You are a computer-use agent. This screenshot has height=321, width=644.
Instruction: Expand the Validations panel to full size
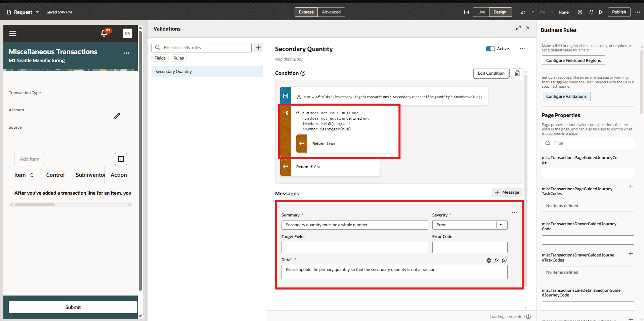pyautogui.click(x=518, y=28)
